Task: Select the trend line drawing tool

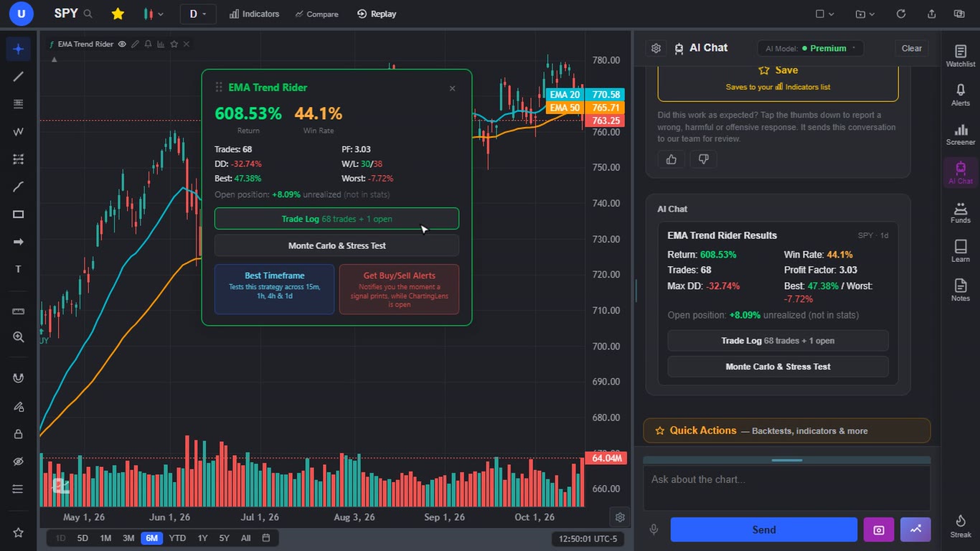Action: [19, 77]
